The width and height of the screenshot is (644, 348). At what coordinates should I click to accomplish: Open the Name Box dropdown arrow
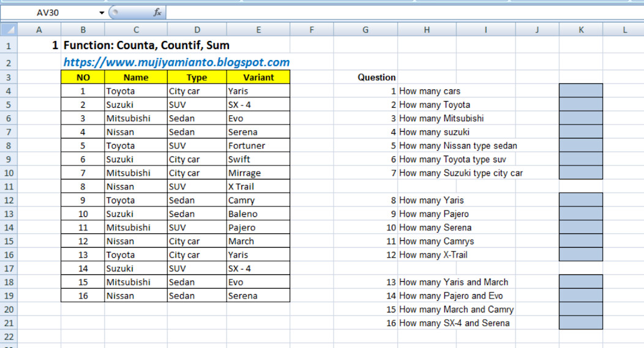(x=102, y=13)
